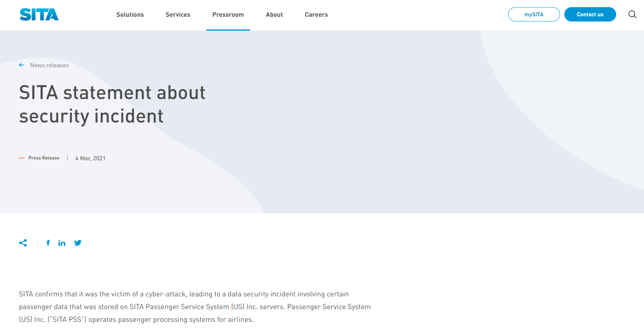Click the Contact us button

coord(590,15)
